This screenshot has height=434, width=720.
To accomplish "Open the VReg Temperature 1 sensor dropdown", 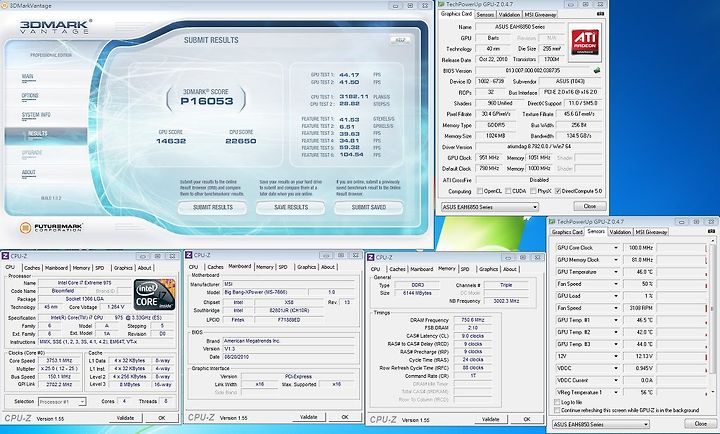I will pos(616,393).
